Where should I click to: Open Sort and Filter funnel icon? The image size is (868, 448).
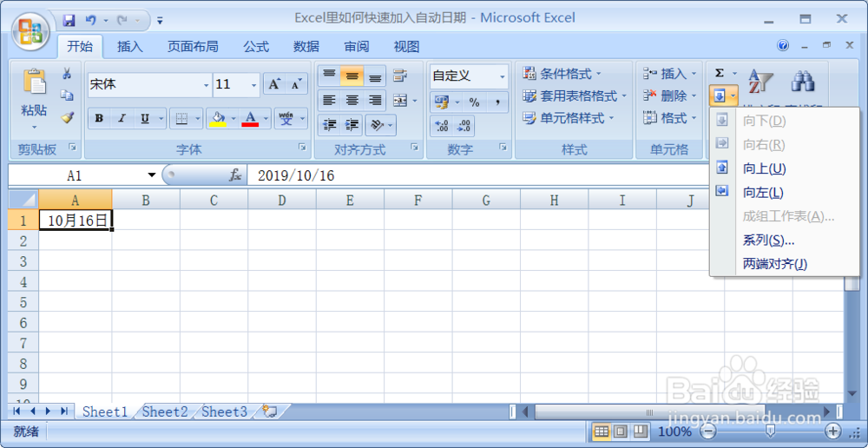click(760, 81)
